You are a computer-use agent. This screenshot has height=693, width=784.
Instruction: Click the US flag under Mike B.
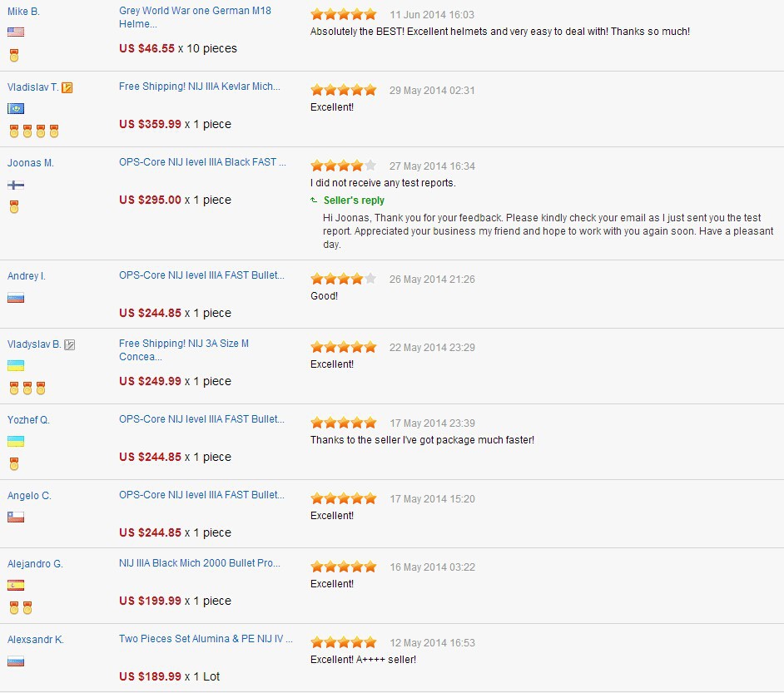click(16, 32)
